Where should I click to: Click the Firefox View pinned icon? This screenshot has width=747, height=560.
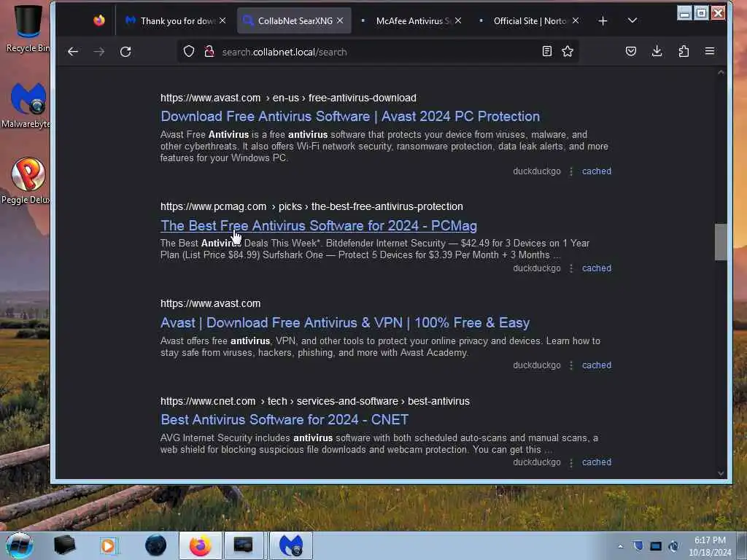click(99, 20)
